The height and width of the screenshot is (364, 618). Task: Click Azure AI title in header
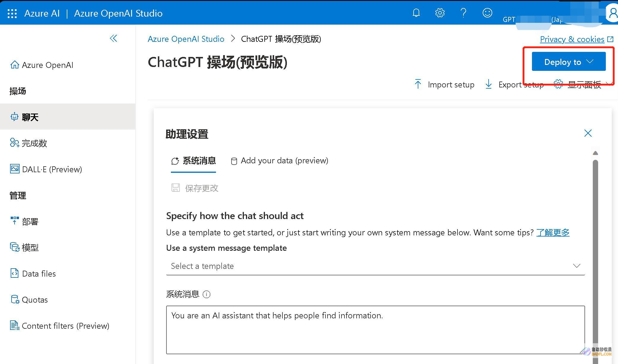(42, 13)
